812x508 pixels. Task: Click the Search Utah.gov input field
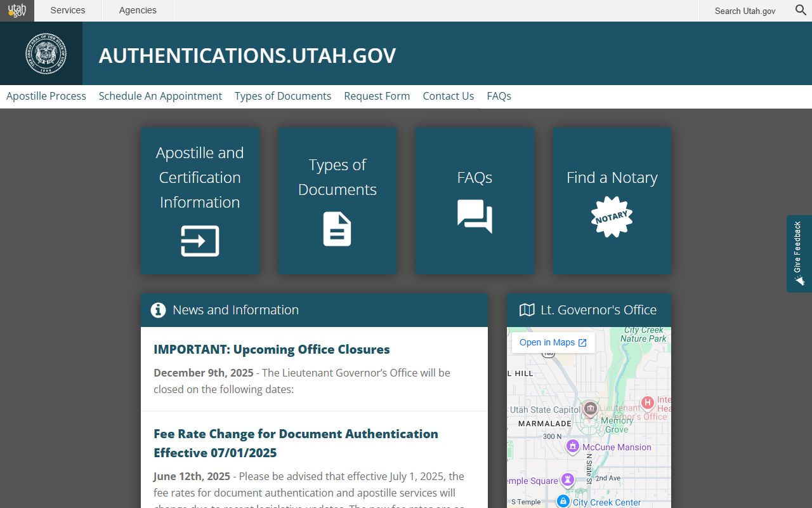point(745,11)
